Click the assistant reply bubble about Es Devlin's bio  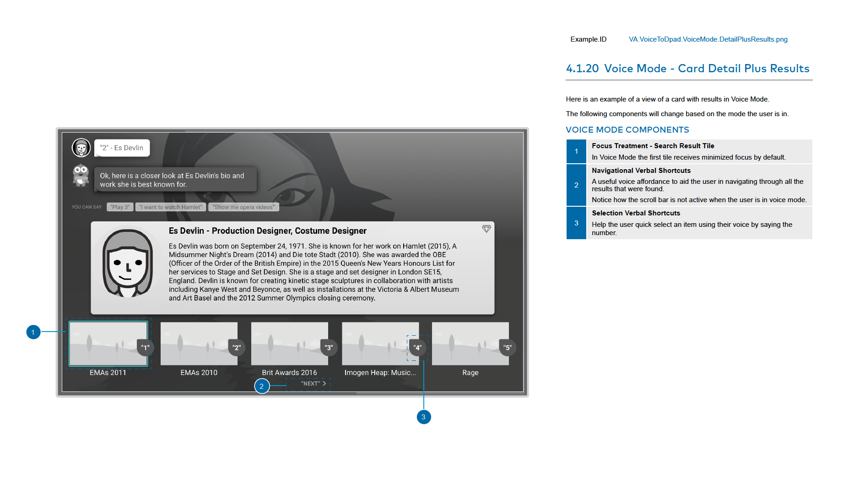[175, 180]
